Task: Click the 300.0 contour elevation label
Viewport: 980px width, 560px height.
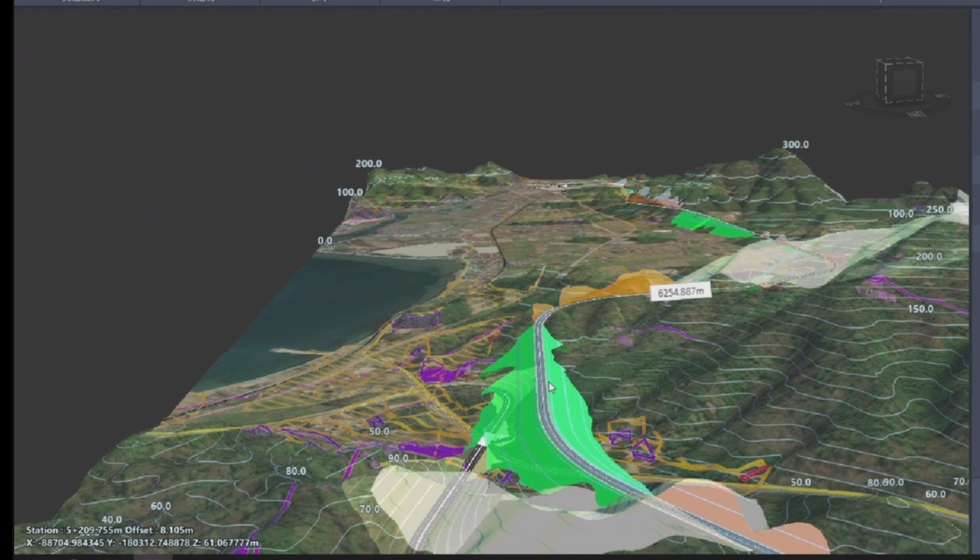Action: (x=795, y=145)
